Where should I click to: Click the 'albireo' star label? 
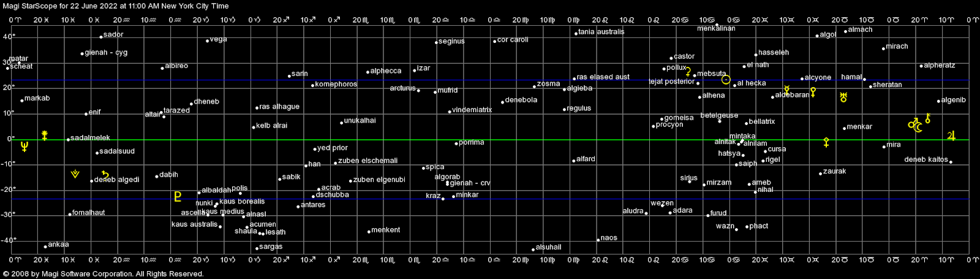coord(176,66)
